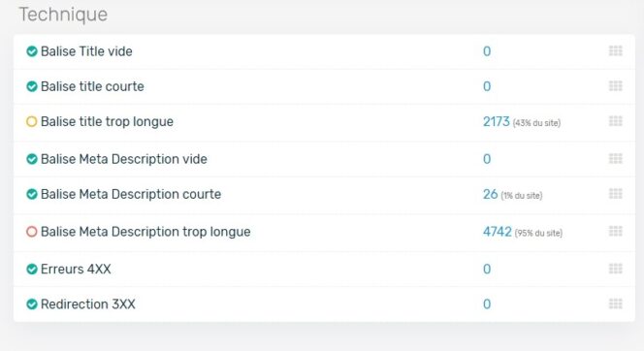Open grid icon for Meta Description vide

(615, 159)
